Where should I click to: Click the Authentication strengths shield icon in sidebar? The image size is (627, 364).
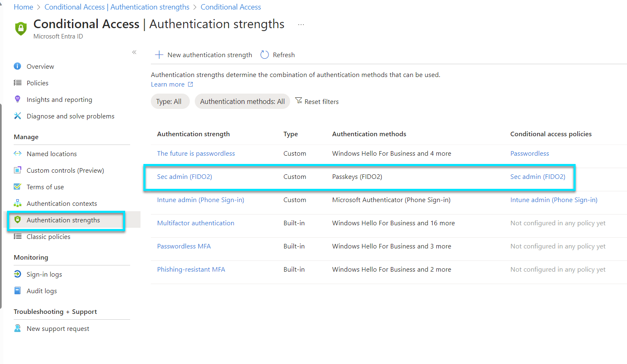tap(17, 219)
